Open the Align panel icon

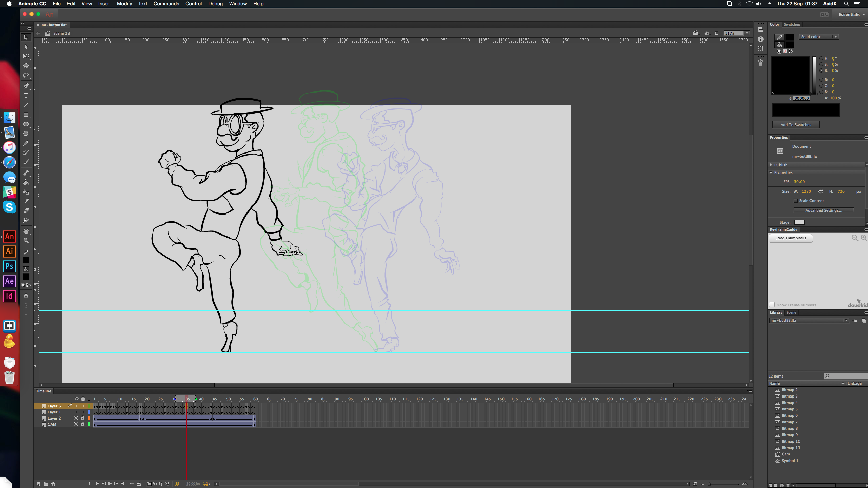(761, 30)
